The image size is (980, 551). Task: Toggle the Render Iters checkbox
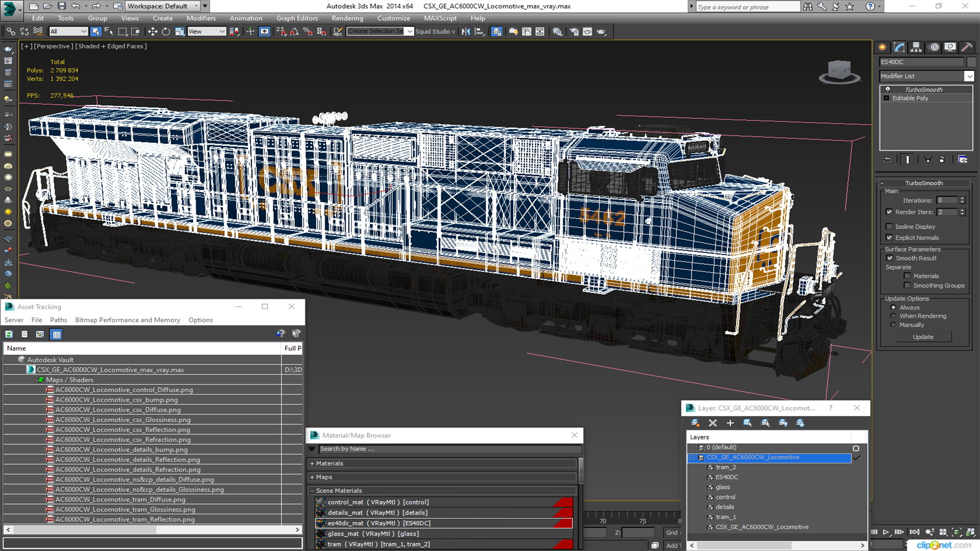tap(889, 212)
